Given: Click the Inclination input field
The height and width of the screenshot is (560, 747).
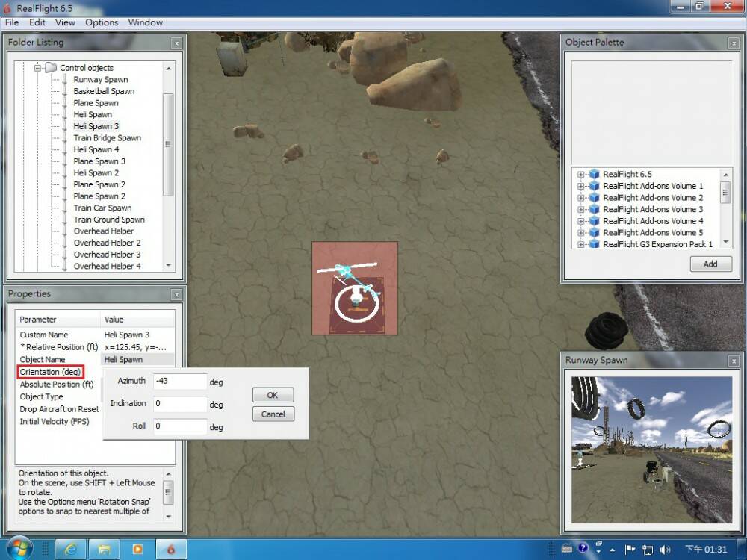Looking at the screenshot, I should 180,404.
